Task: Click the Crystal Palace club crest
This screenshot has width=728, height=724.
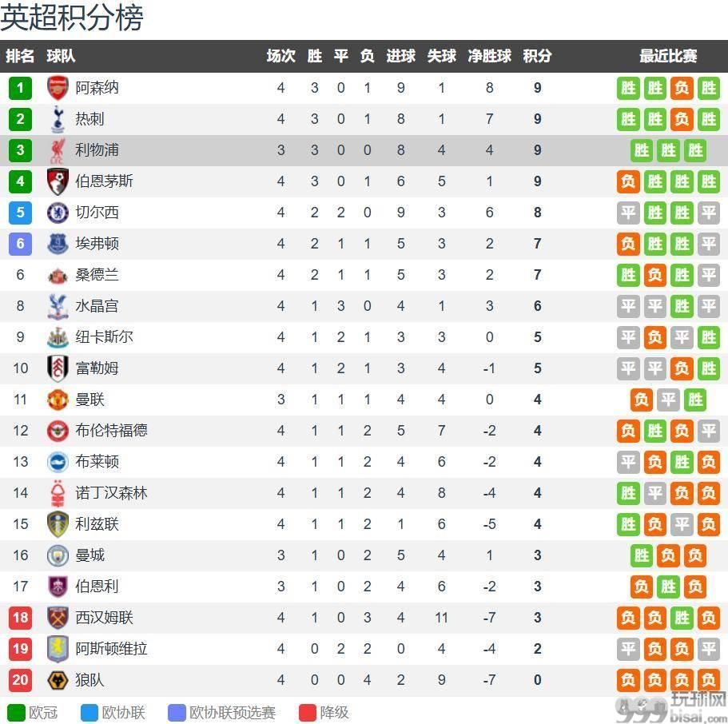Action: pyautogui.click(x=58, y=306)
